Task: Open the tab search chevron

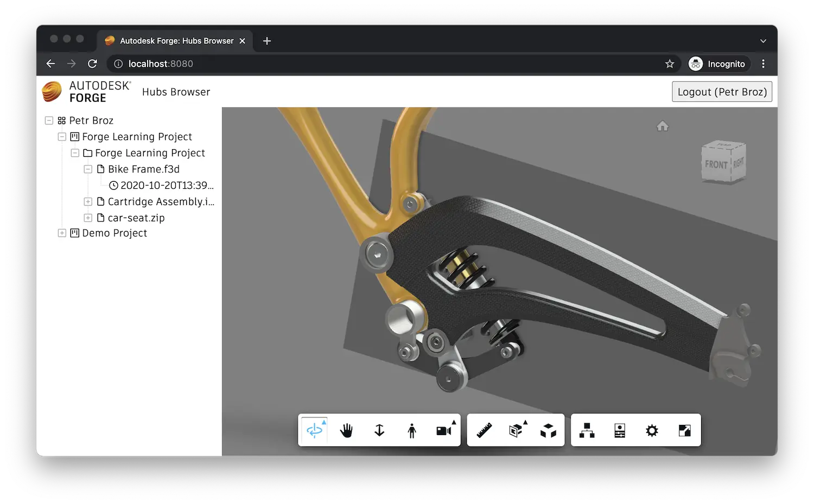Action: [763, 41]
